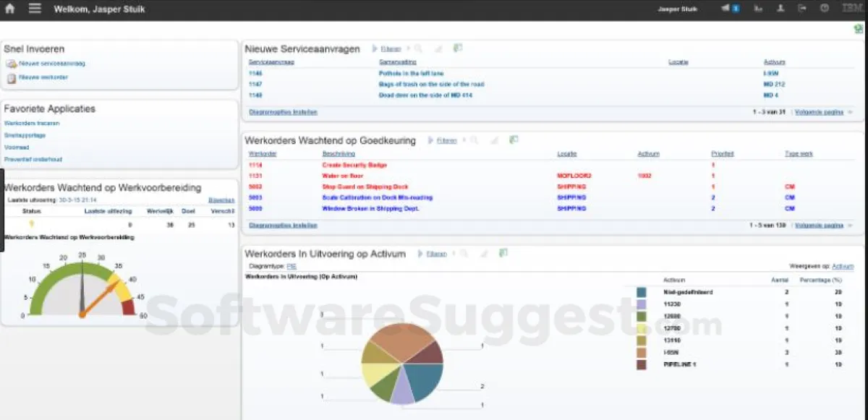Image resolution: width=868 pixels, height=420 pixels.
Task: Open the reports bar-chart icon in header
Action: tap(758, 9)
